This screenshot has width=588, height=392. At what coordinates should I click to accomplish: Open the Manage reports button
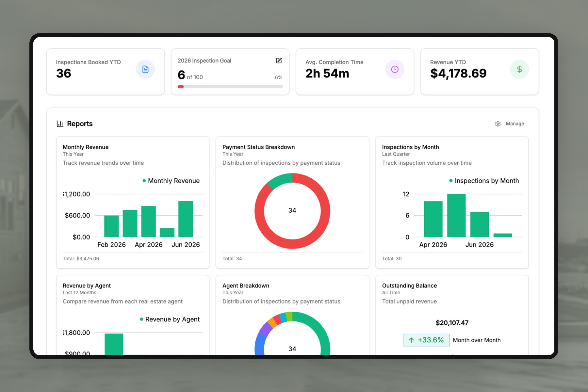click(510, 124)
